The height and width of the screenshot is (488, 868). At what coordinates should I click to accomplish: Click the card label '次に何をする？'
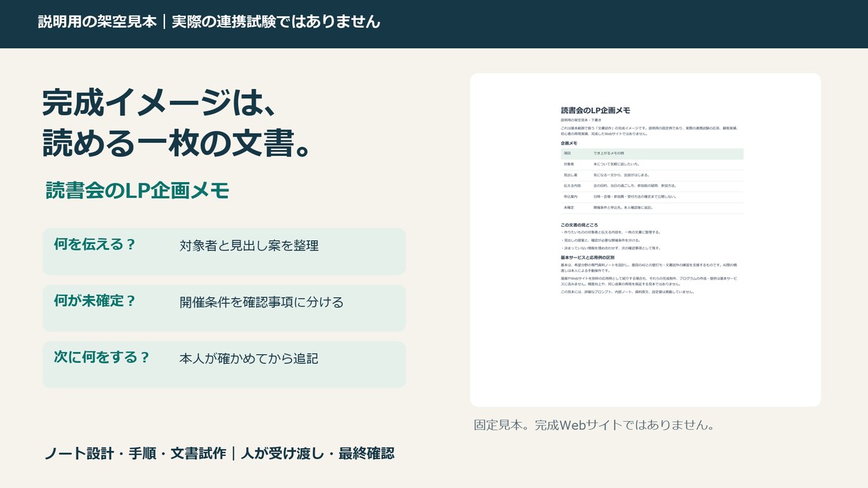(102, 356)
